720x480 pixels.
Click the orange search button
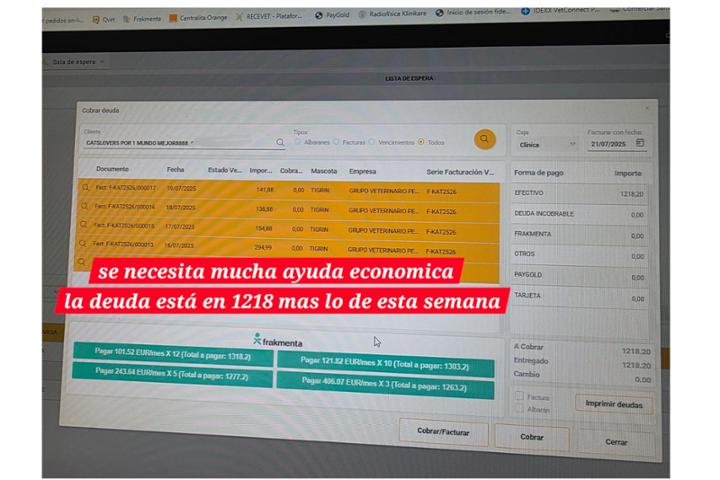484,139
